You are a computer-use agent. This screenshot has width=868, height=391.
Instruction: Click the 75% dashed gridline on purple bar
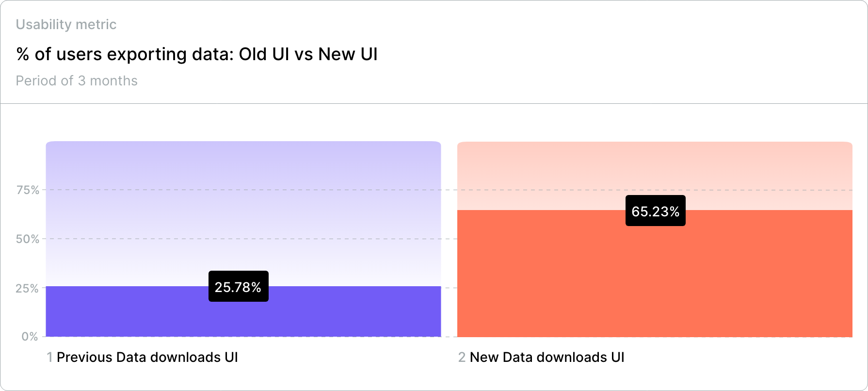point(243,190)
